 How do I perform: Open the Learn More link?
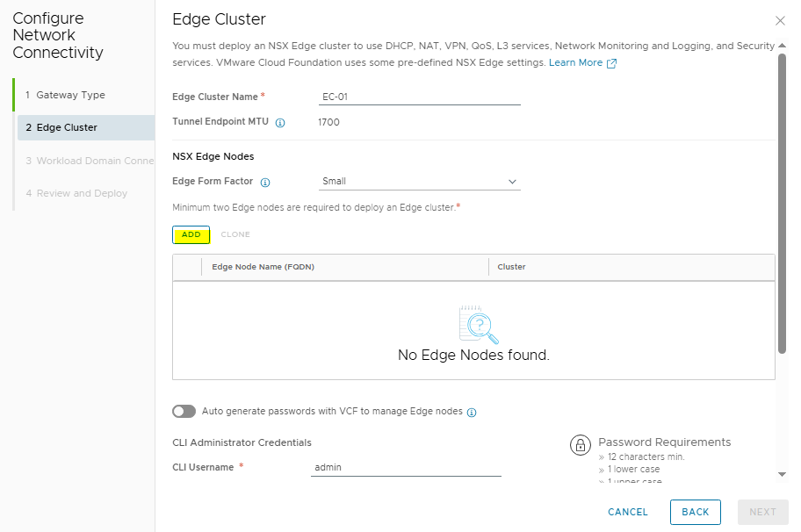point(575,63)
